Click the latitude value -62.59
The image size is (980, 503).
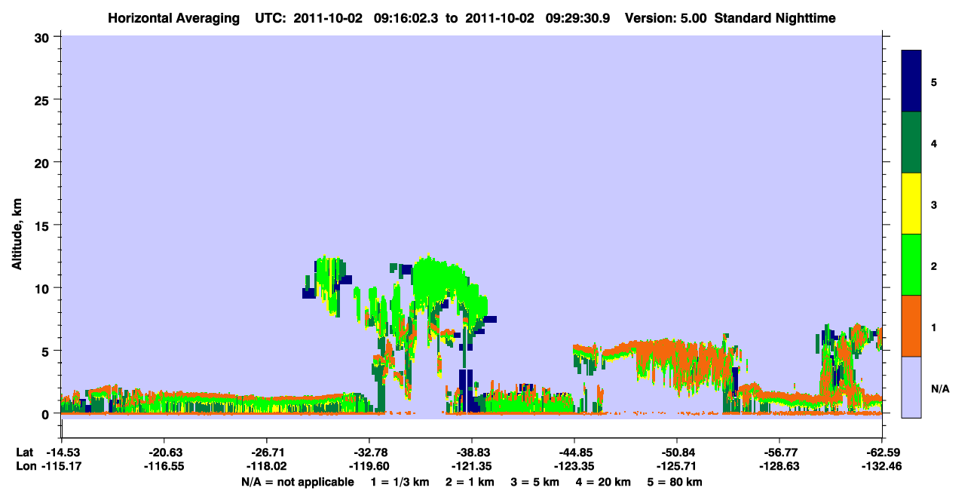(882, 452)
